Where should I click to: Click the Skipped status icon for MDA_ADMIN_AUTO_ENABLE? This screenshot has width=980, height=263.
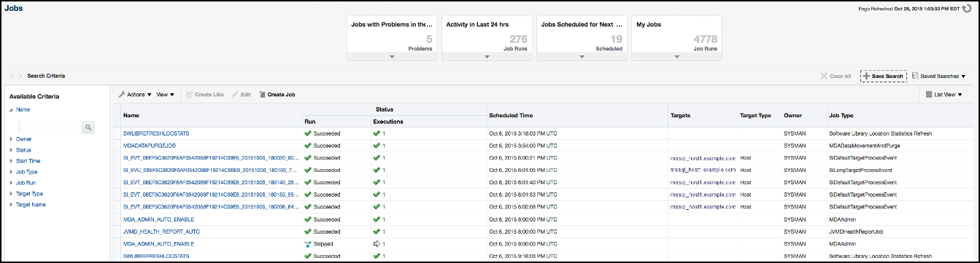(308, 243)
